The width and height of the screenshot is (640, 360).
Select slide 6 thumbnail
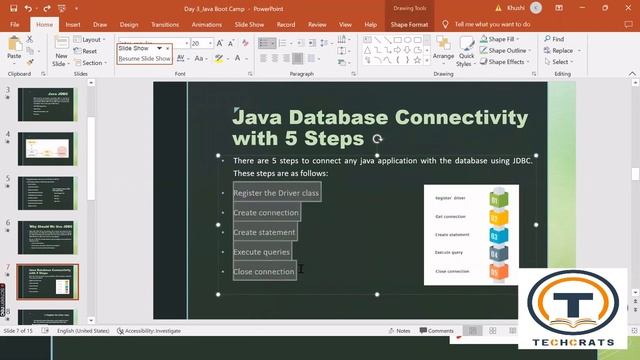coord(48,238)
